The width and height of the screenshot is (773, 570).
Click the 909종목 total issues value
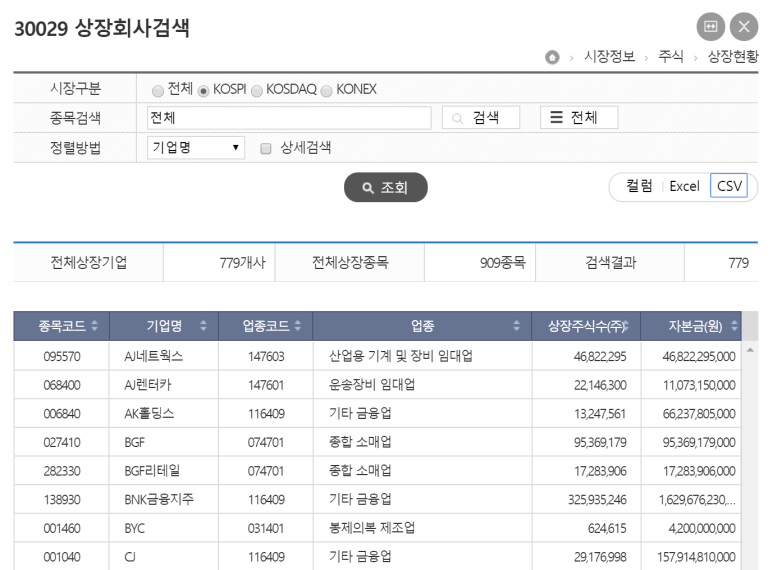pos(503,263)
